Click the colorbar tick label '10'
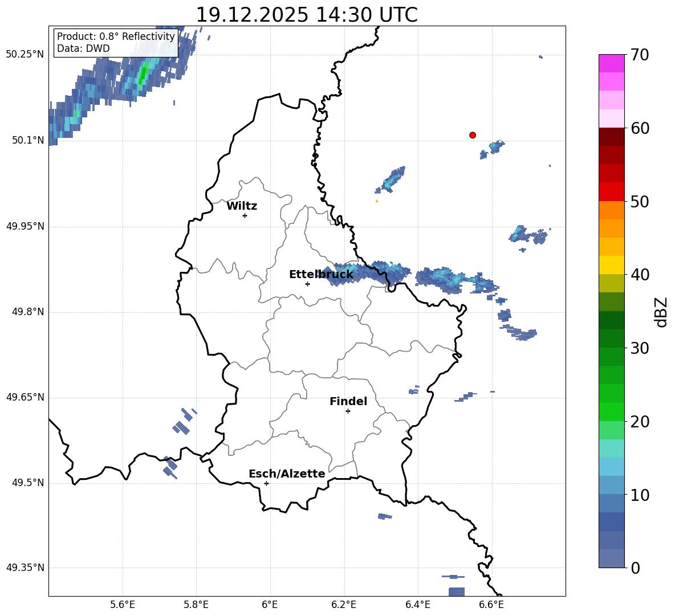 coord(640,495)
